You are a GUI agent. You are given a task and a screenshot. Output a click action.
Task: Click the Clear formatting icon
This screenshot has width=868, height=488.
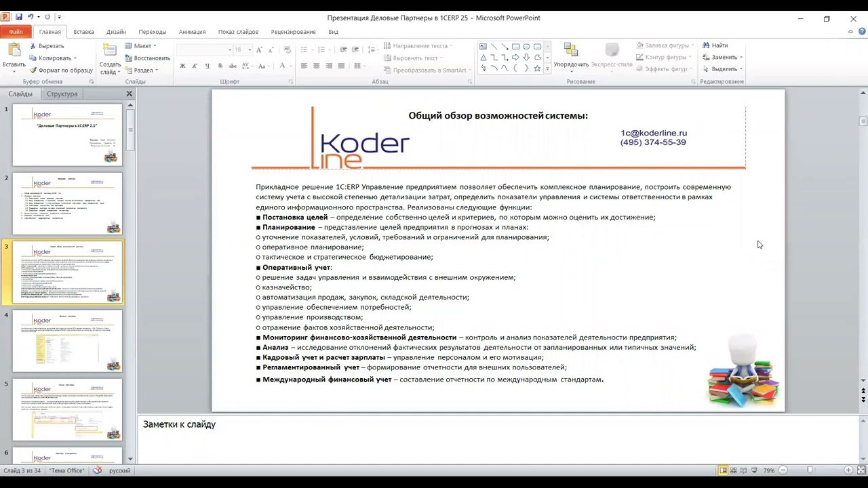(x=288, y=49)
